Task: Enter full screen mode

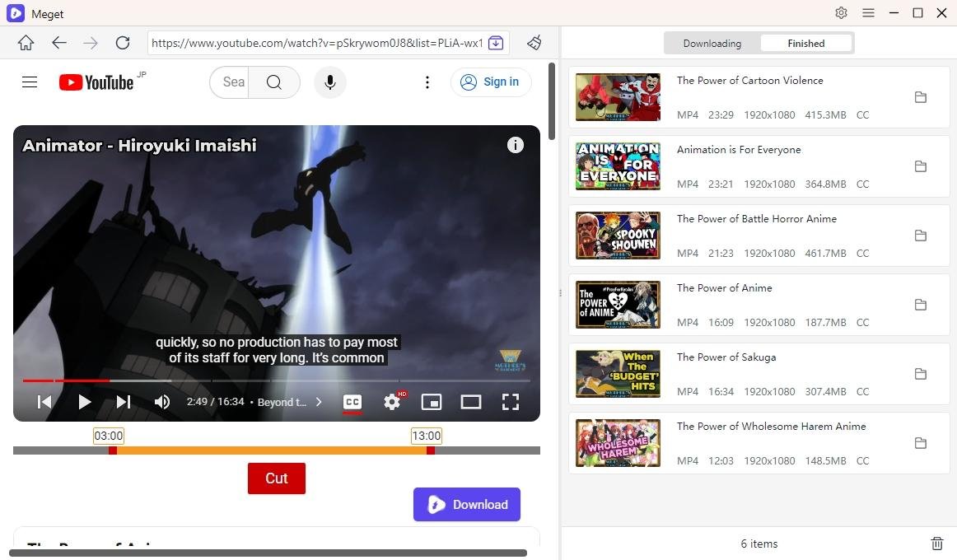Action: click(511, 401)
